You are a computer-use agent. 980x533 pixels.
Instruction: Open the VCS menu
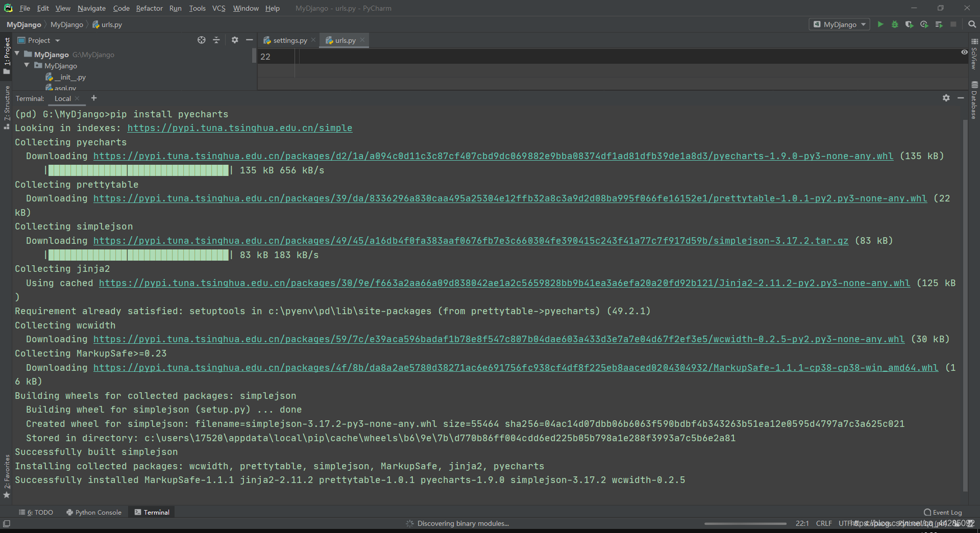click(x=218, y=8)
